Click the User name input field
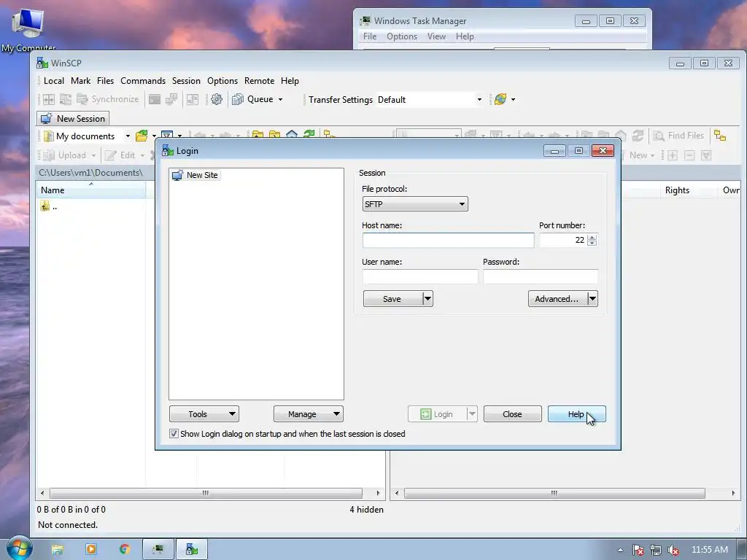 point(420,276)
